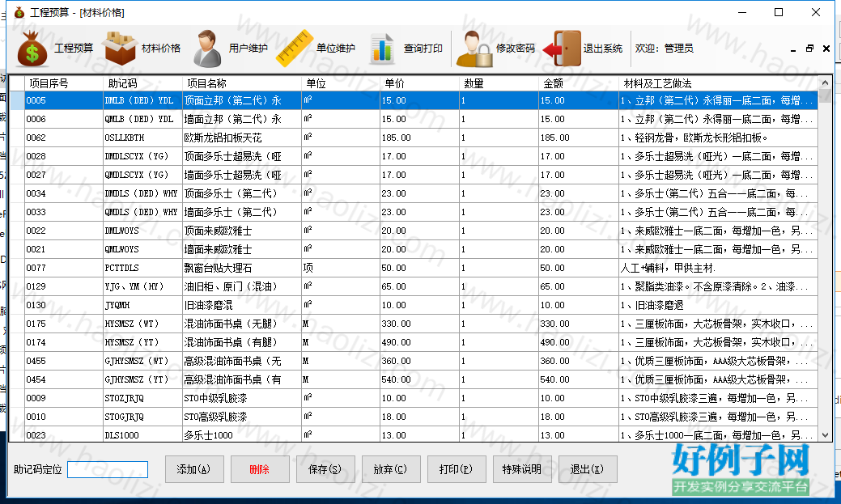The width and height of the screenshot is (841, 504).
Task: Click the 打印(P) button
Action: [457, 469]
